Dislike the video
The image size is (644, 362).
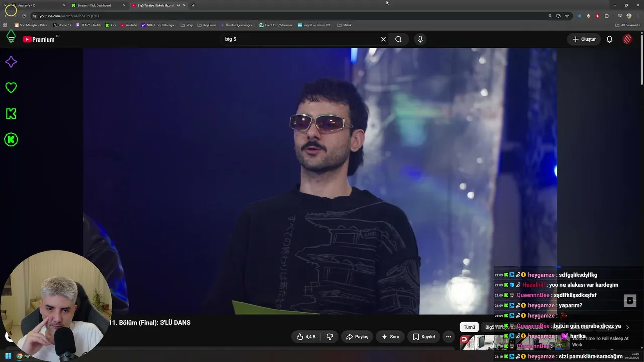click(330, 337)
